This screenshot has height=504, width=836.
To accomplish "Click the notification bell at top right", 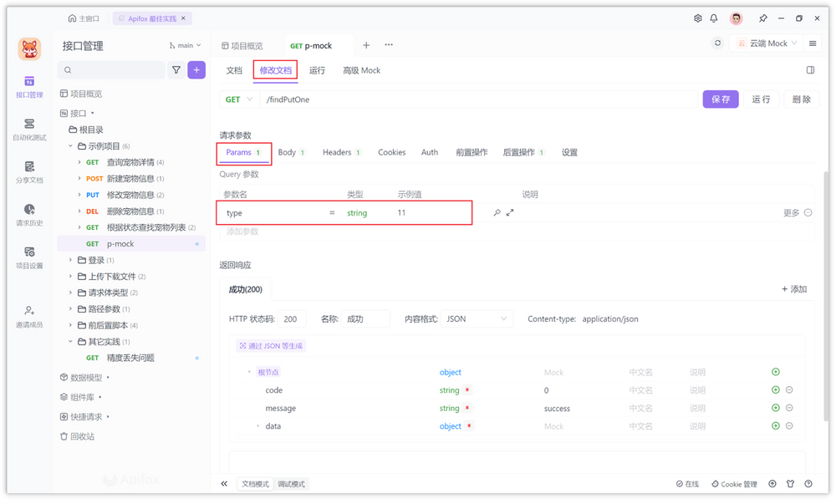I will point(715,18).
